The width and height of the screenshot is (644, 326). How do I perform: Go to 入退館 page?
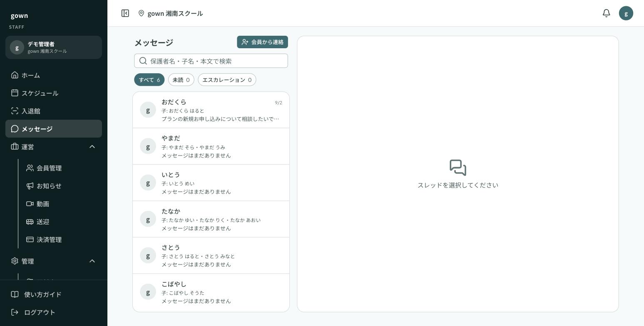[54, 111]
